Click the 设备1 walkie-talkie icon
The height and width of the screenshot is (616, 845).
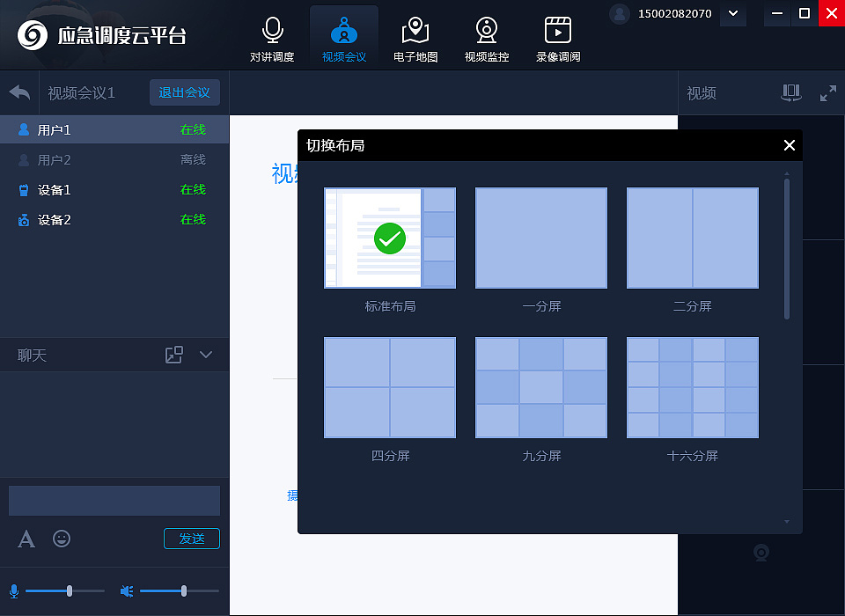point(24,190)
